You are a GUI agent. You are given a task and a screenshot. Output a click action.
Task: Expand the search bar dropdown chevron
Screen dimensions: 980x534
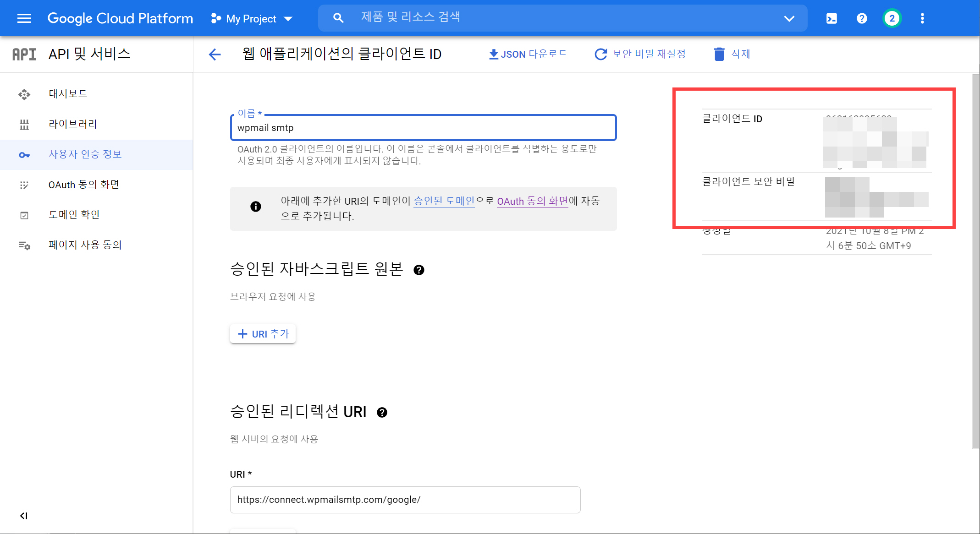pos(789,18)
